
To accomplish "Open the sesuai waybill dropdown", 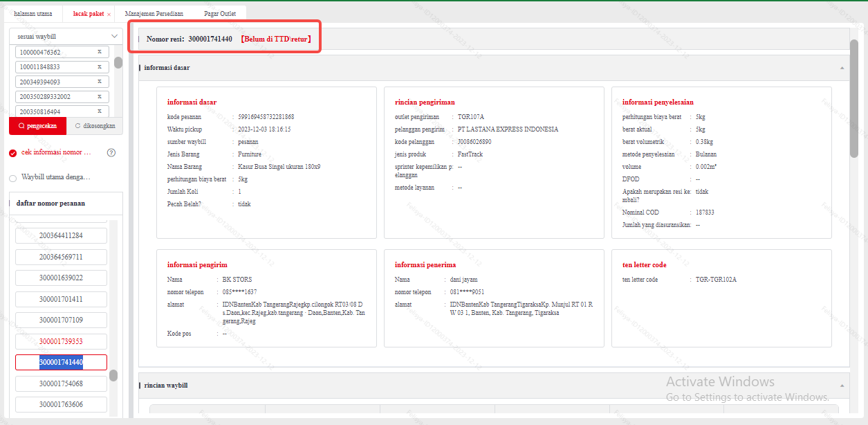I will coord(66,36).
